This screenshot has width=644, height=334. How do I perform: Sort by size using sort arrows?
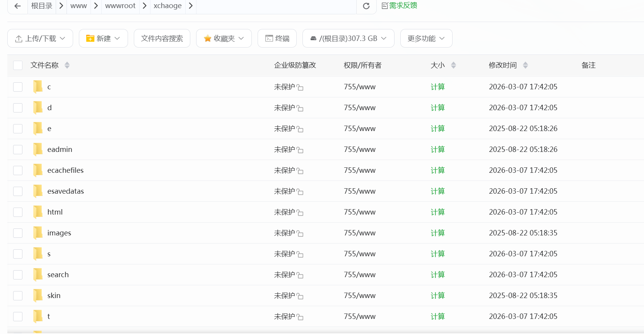(x=453, y=65)
